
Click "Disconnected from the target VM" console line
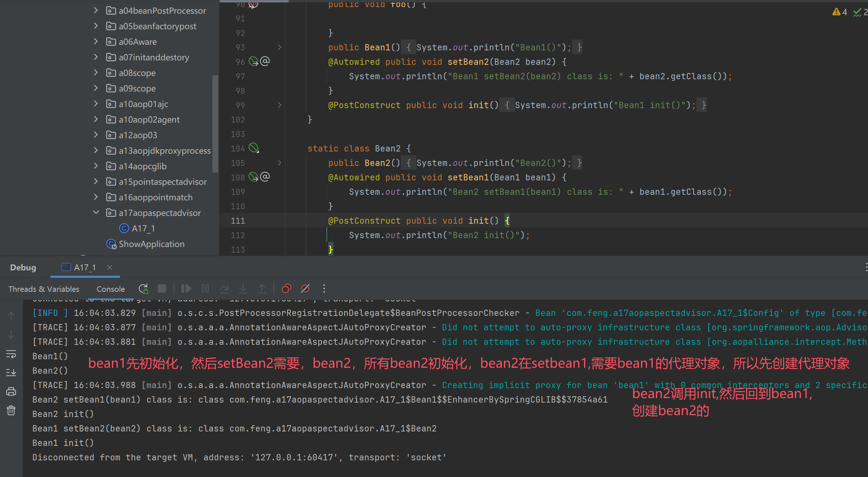239,457
